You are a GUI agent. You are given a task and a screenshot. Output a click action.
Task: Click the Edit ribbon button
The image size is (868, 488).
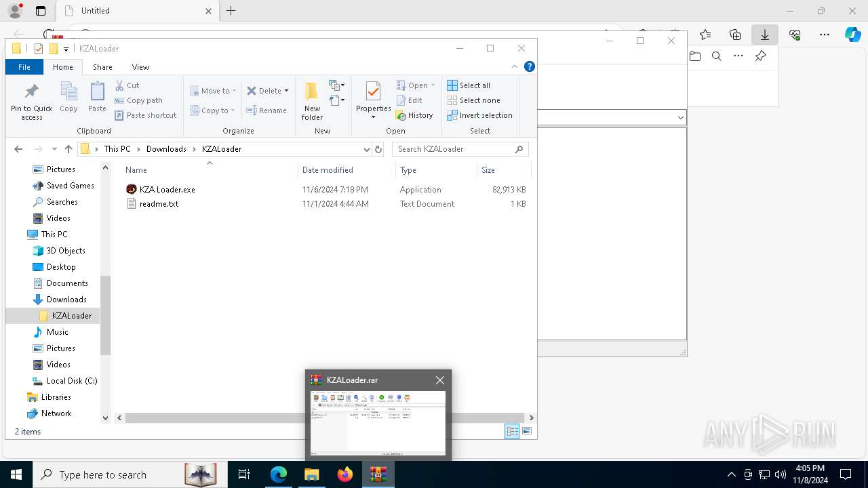pos(410,100)
